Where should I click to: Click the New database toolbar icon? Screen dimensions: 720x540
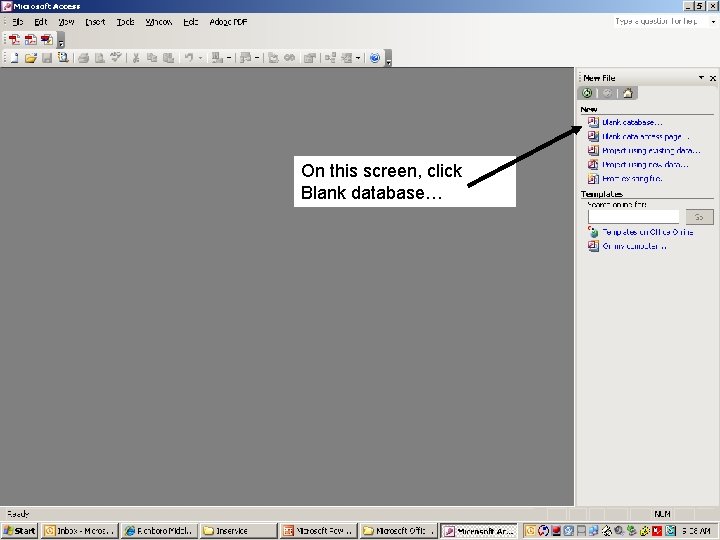coord(15,58)
